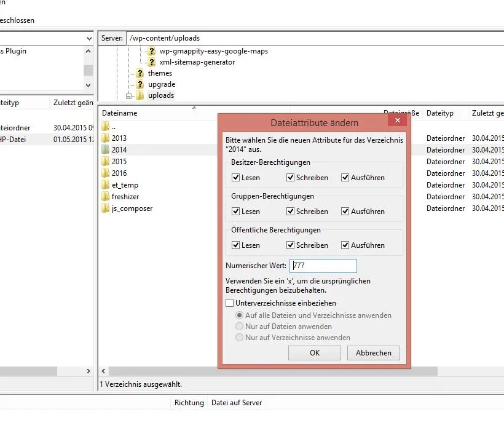Select the 2013 folder name
This screenshot has height=428, width=504.
[x=119, y=138]
